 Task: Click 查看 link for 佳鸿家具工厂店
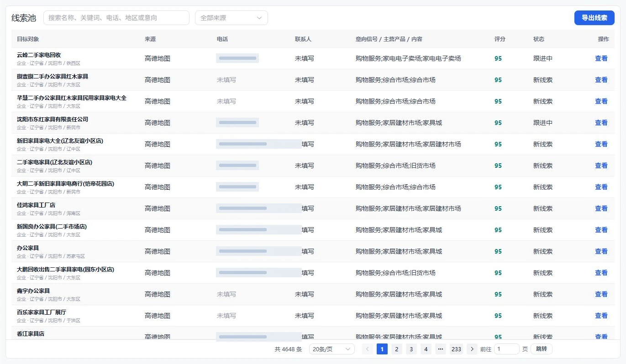click(x=601, y=208)
